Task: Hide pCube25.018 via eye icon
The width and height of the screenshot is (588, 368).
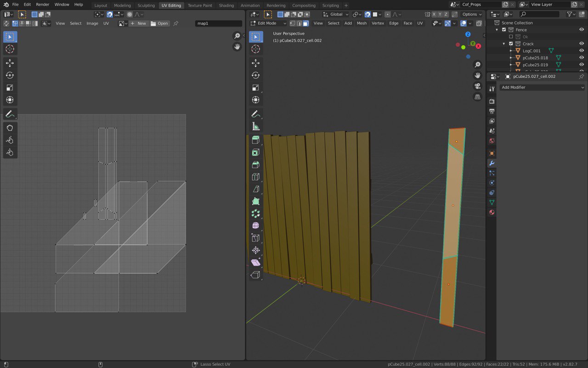Action: 582,58
